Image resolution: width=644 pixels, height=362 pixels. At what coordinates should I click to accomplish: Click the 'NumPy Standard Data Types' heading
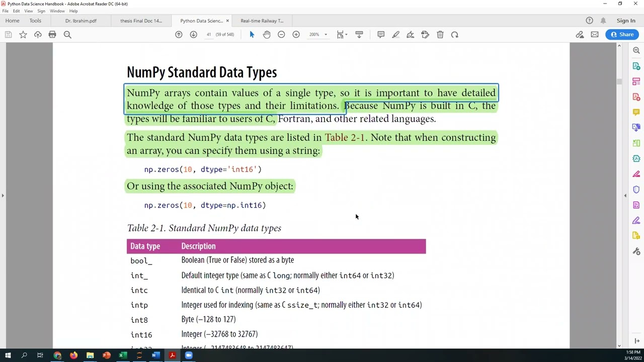[x=202, y=72]
